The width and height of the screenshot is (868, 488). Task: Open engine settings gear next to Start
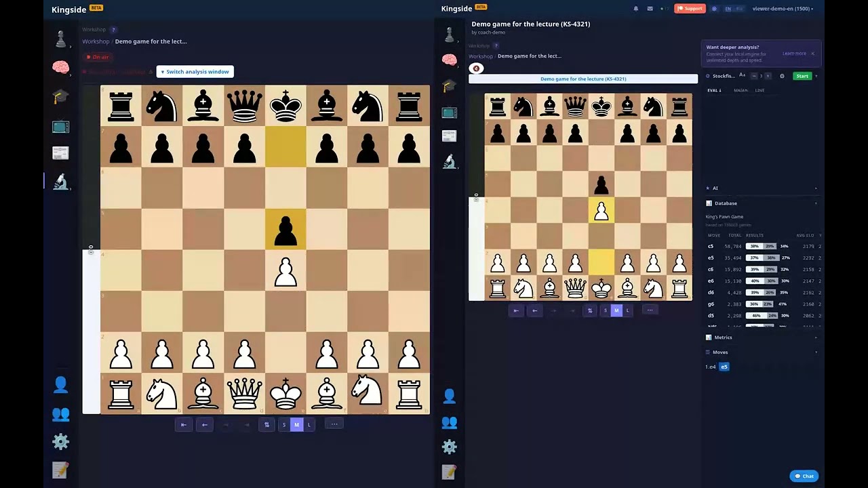(782, 76)
